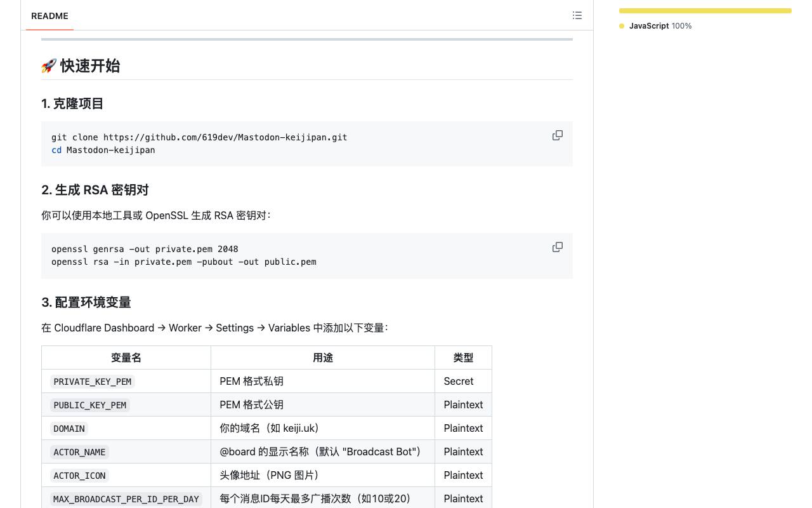Click the git clone command line
Viewport: 812px width, 508px height.
[199, 137]
